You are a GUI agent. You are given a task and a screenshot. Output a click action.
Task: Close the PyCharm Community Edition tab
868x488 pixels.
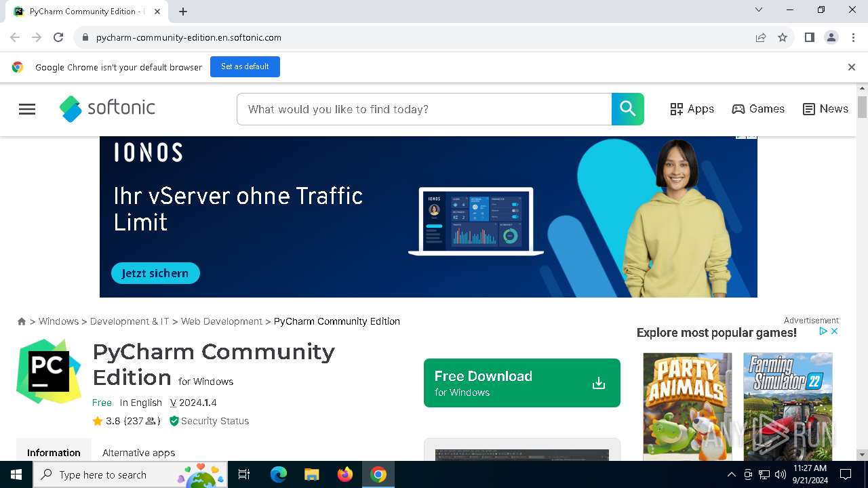click(x=157, y=12)
